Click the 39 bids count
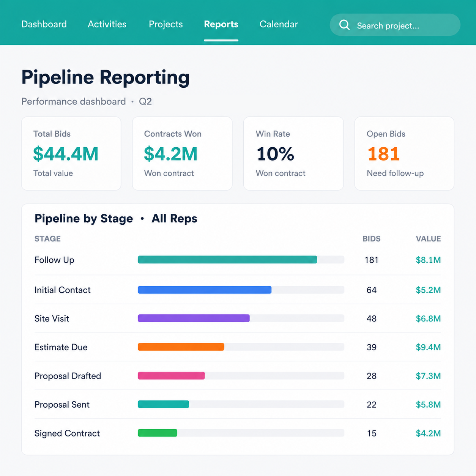476x476 pixels. 372,347
